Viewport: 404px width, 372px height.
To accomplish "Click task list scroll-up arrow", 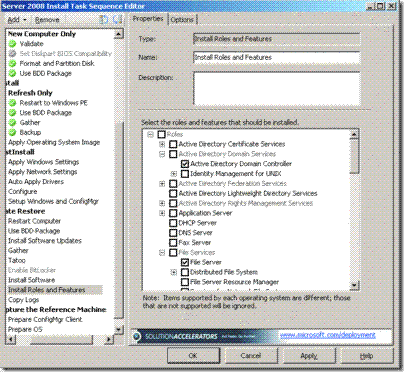I will point(118,34).
